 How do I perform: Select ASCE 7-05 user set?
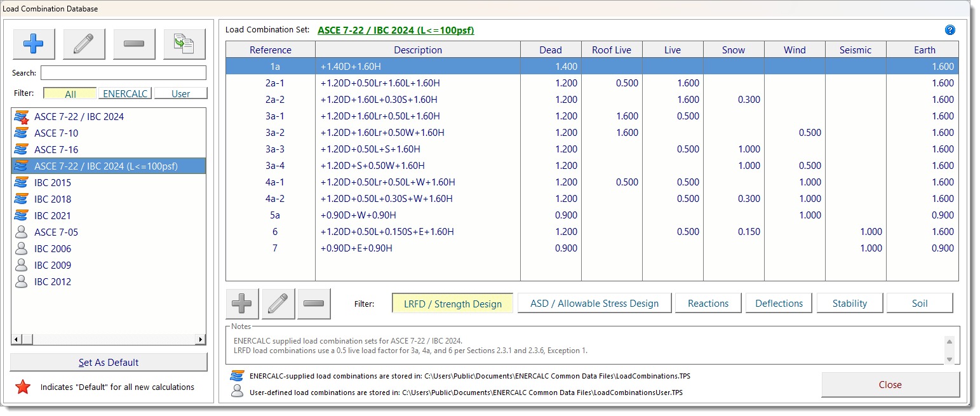coord(109,232)
